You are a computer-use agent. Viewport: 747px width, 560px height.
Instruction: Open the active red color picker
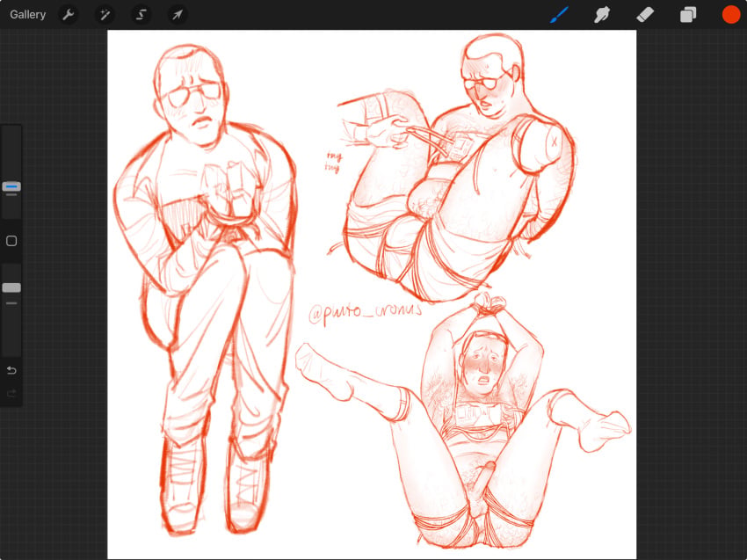pos(731,15)
